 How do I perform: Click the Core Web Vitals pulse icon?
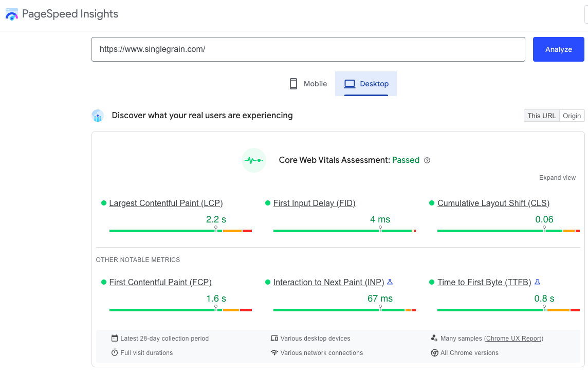pos(254,160)
